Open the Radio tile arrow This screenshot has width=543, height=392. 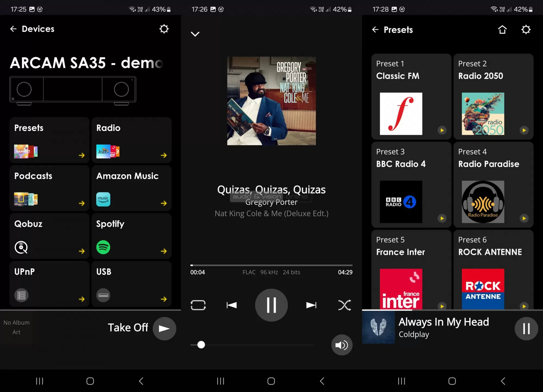(164, 155)
